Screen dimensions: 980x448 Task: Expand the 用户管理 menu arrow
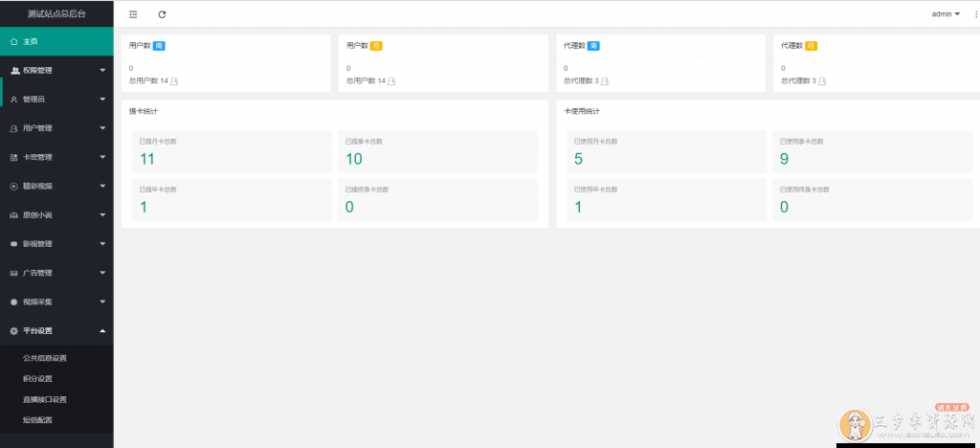click(102, 128)
